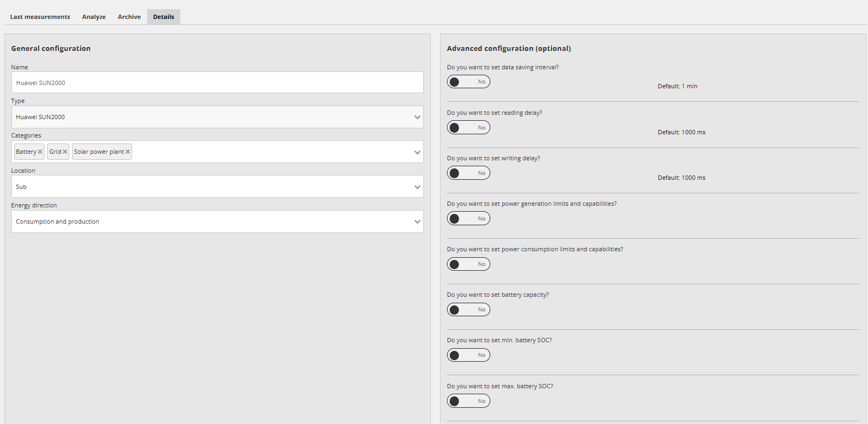Open the Energy direction dropdown

point(417,221)
